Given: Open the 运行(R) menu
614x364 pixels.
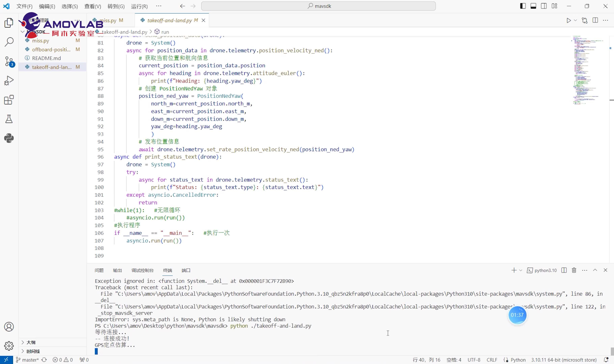Looking at the screenshot, I should pos(139,6).
